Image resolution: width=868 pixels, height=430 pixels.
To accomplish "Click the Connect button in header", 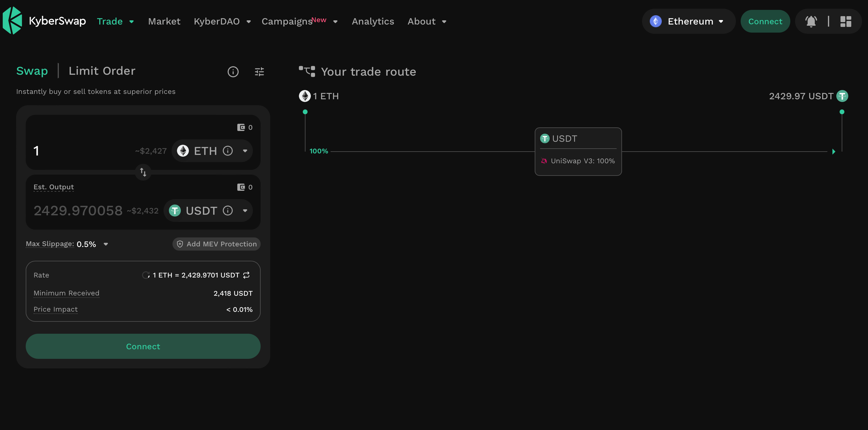I will (765, 21).
